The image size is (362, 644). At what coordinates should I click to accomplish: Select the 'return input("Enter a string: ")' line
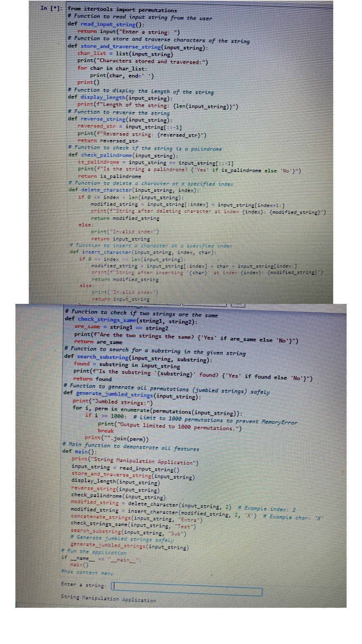pyautogui.click(x=129, y=32)
